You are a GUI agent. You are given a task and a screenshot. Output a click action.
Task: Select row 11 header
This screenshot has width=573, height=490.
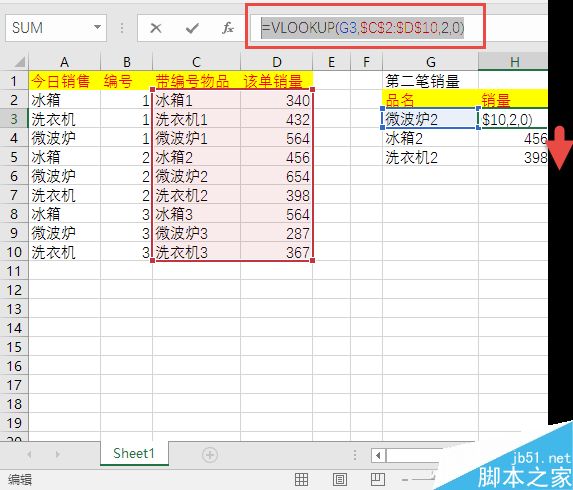14,271
